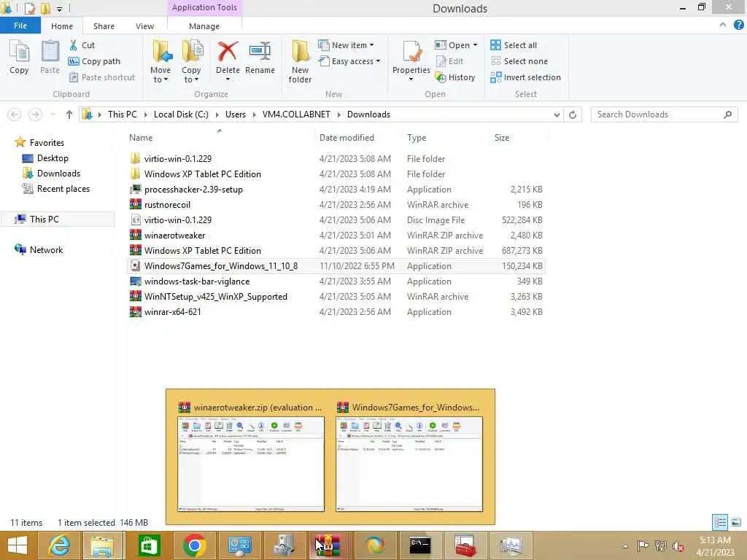Viewport: 747px width, 560px height.
Task: Switch to the Share ribbon tab
Action: pos(104,26)
